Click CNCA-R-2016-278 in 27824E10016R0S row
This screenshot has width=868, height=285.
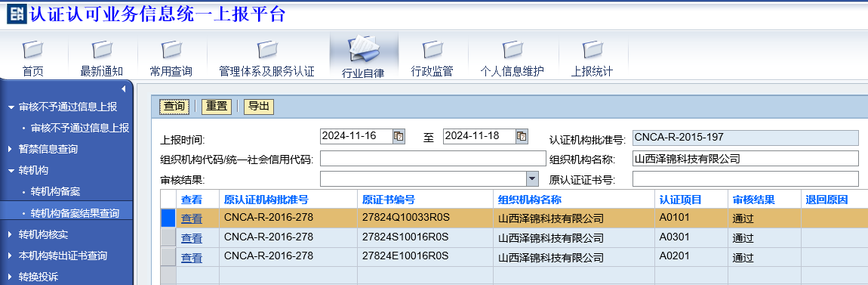(269, 256)
